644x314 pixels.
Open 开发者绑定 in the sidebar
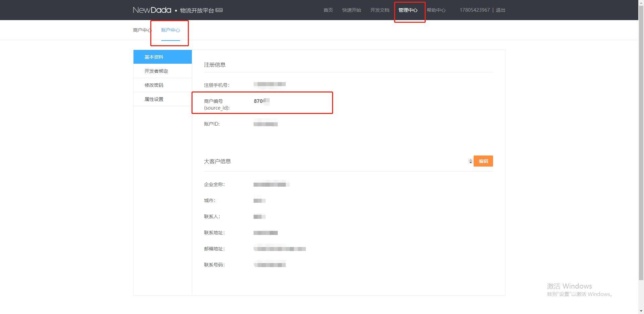pos(163,71)
